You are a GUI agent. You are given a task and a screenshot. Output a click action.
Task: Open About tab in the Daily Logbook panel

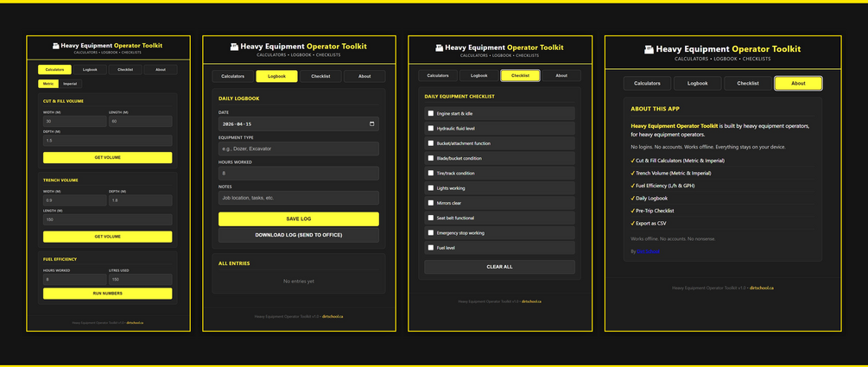coord(364,76)
